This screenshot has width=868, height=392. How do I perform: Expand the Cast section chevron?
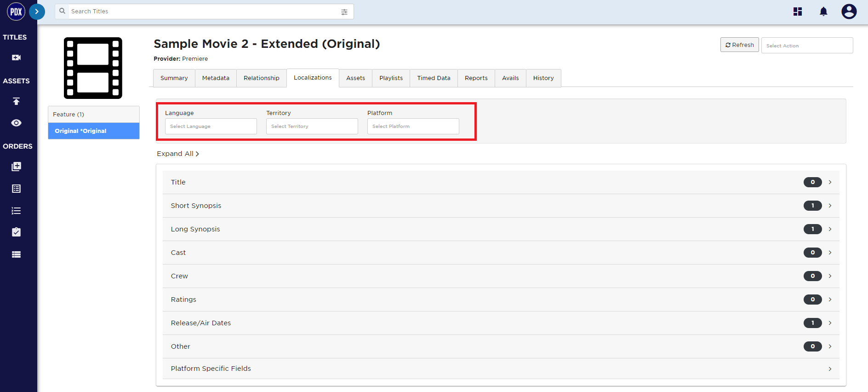coord(830,253)
